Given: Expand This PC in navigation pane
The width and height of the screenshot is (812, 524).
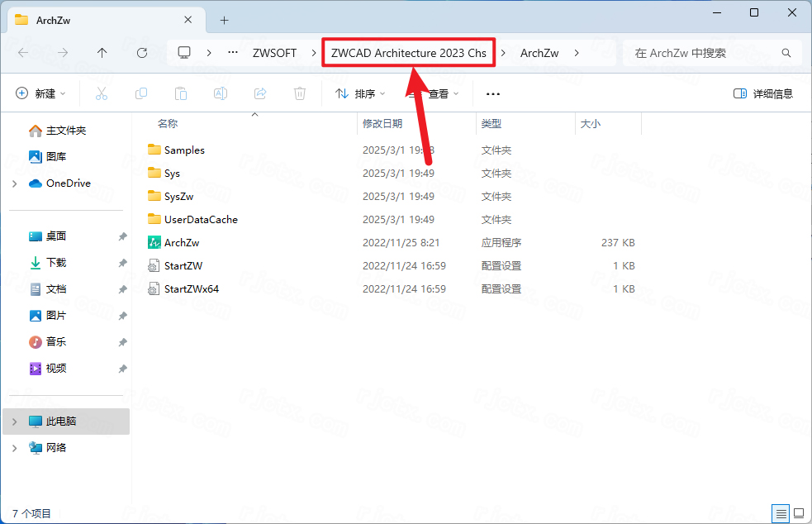Looking at the screenshot, I should pos(15,422).
